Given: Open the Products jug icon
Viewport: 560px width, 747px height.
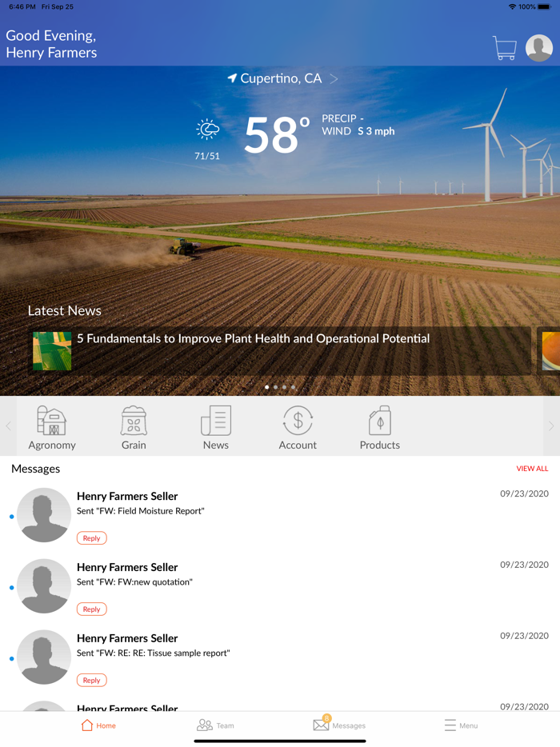Looking at the screenshot, I should coord(380,421).
